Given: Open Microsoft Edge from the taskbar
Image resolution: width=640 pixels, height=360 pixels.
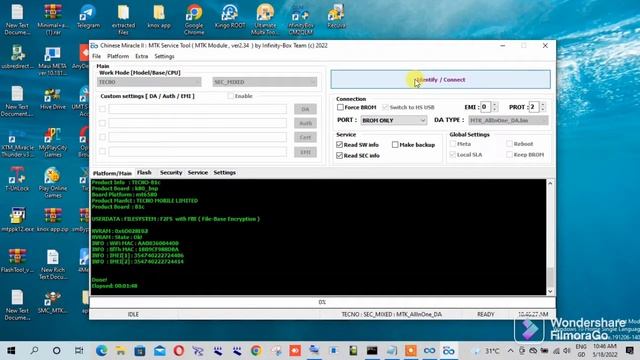Looking at the screenshot, I should 101,351.
